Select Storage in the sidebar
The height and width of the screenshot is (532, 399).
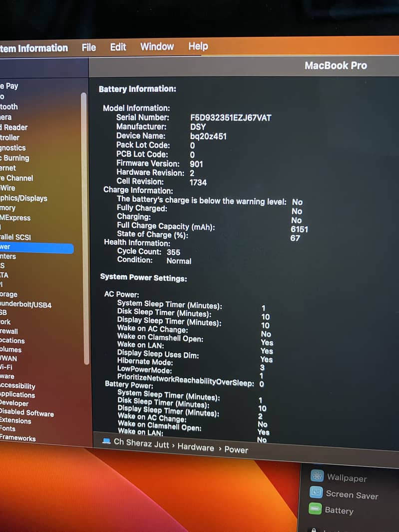click(x=9, y=294)
